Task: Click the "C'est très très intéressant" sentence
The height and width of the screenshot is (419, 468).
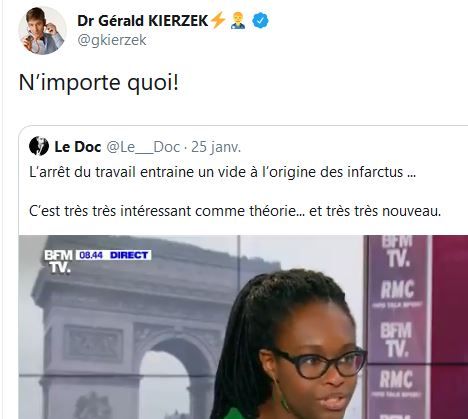Action: click(235, 211)
